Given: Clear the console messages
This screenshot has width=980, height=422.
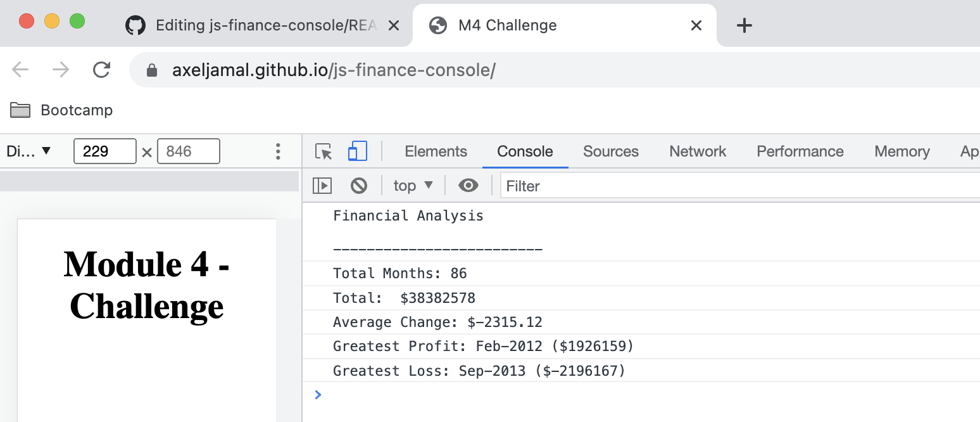Looking at the screenshot, I should tap(359, 185).
